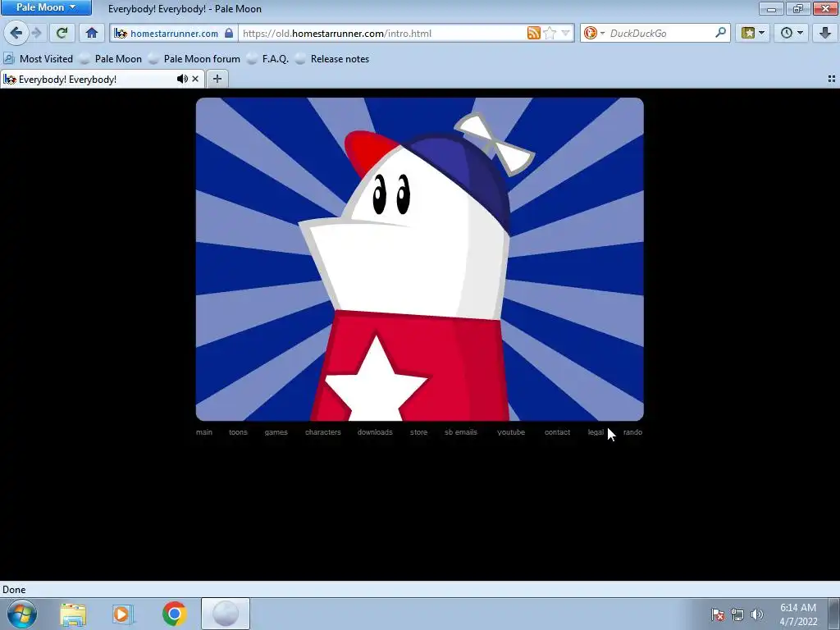The height and width of the screenshot is (630, 840).
Task: Open the Most Visited bookmarks folder
Action: click(39, 59)
